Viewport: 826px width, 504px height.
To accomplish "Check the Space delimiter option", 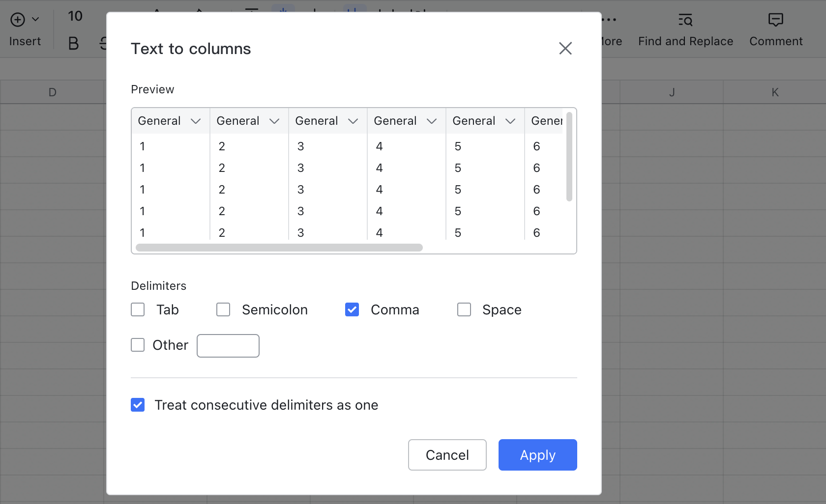I will click(x=464, y=309).
